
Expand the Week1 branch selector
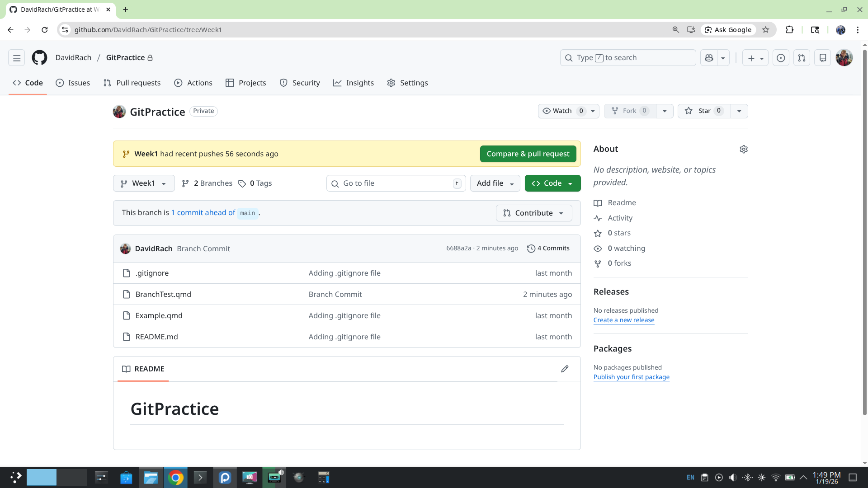[143, 183]
